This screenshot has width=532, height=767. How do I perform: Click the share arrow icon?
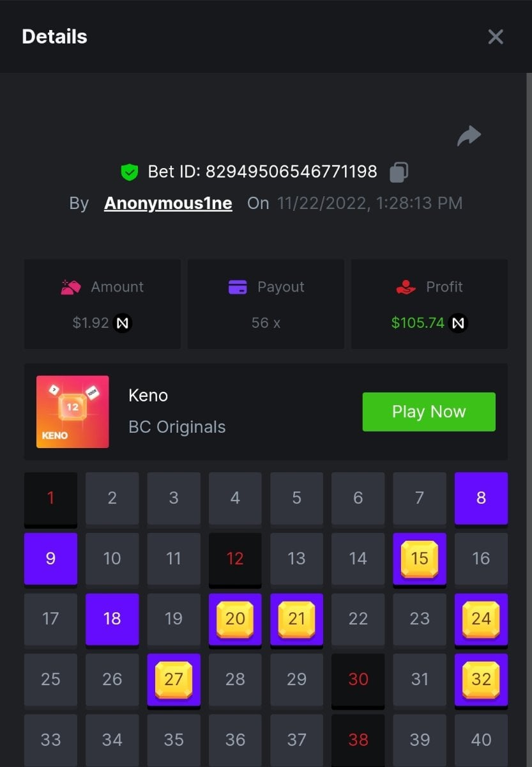[x=469, y=136]
